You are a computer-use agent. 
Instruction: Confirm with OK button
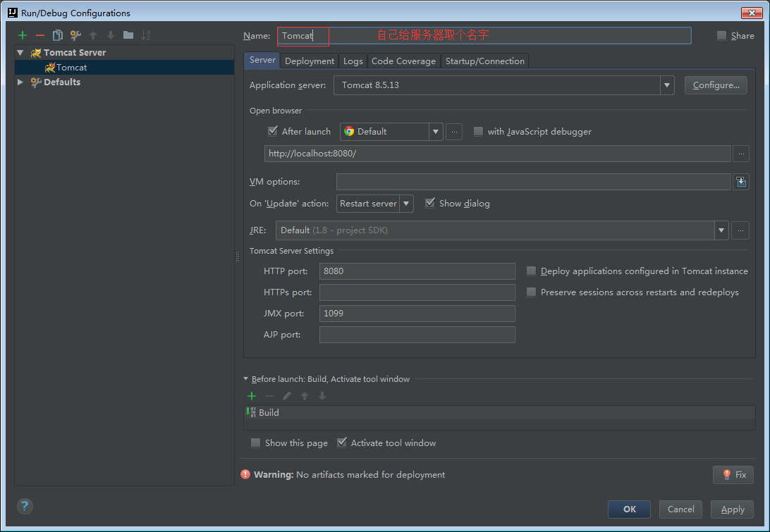point(629,509)
